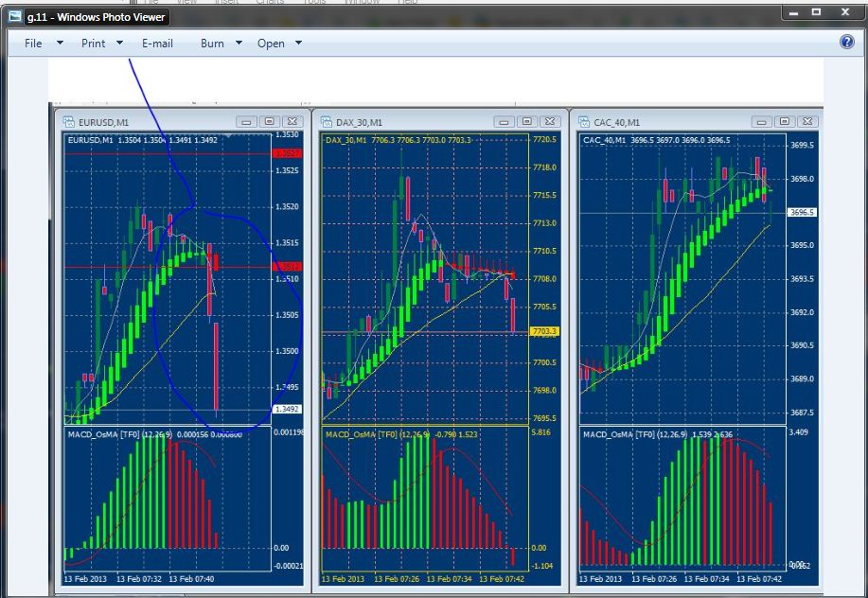Viewport: 868px width, 598px height.
Task: Expand the Burn dropdown arrow
Action: coord(239,43)
